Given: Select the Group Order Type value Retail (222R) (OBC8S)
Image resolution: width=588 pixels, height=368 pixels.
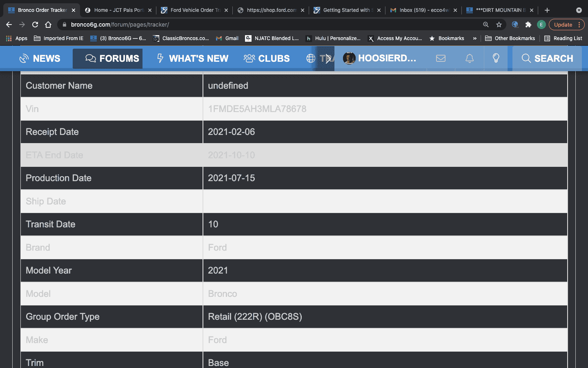Looking at the screenshot, I should tap(255, 316).
